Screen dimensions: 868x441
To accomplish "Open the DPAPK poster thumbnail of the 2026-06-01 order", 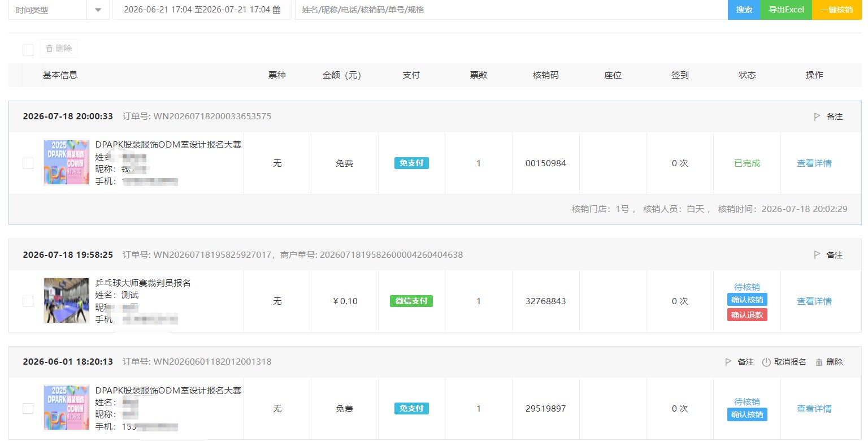I will pos(66,408).
